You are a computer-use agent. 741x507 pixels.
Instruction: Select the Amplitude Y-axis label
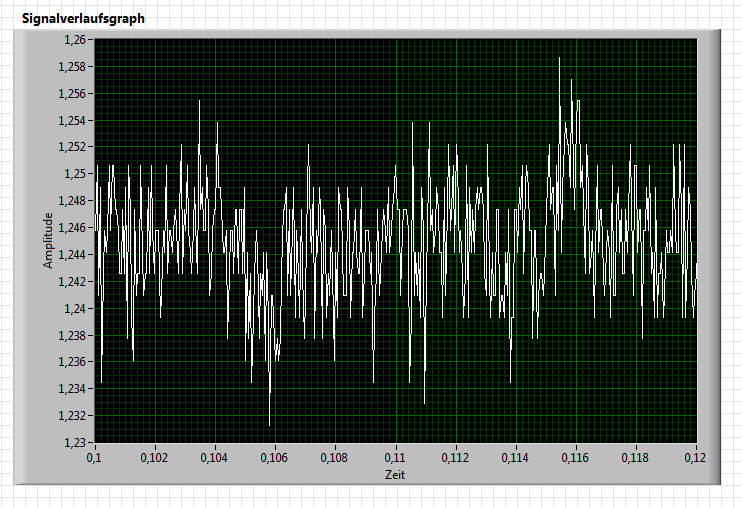48,241
